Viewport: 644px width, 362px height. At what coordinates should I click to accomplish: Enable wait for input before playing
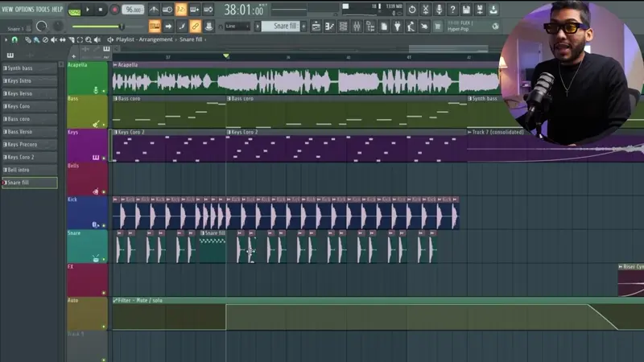point(167,9)
